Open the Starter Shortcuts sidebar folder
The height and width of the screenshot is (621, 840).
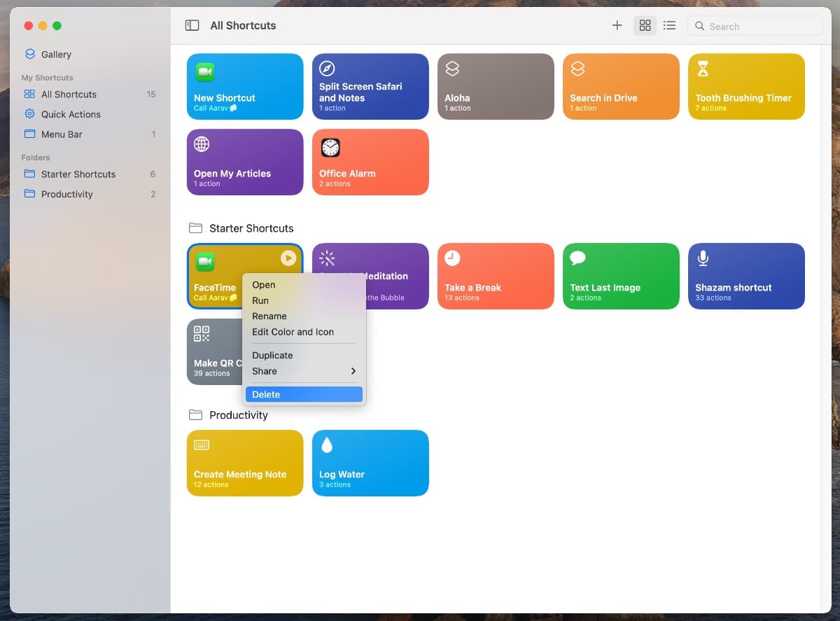[78, 174]
